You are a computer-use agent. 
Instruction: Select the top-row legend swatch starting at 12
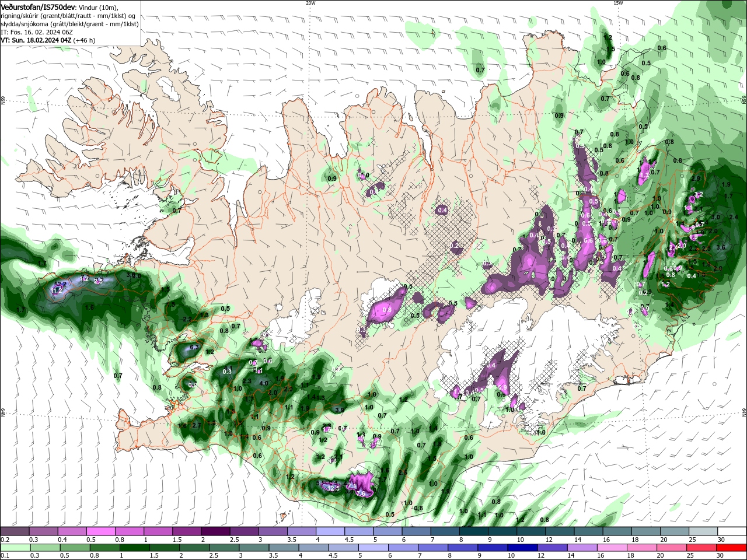560,531
